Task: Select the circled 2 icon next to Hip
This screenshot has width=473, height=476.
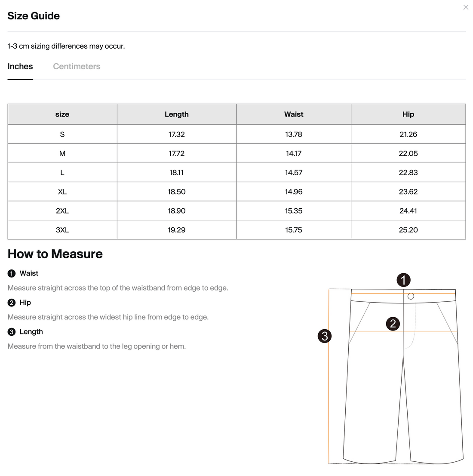Action: (x=11, y=303)
